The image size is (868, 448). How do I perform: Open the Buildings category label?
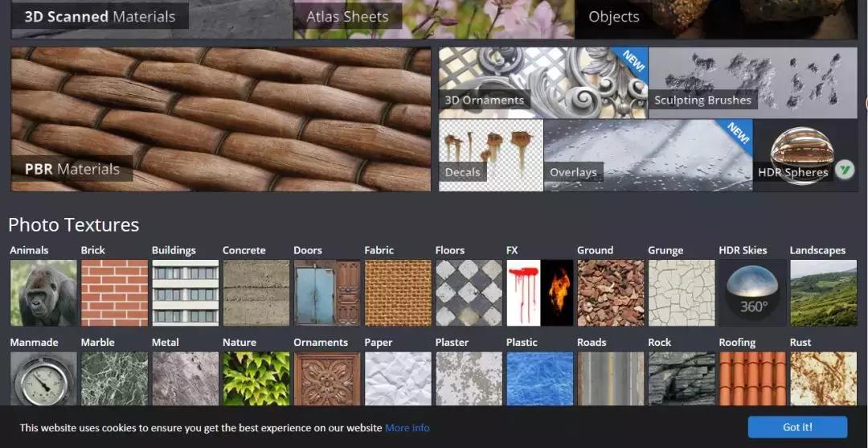pos(174,250)
